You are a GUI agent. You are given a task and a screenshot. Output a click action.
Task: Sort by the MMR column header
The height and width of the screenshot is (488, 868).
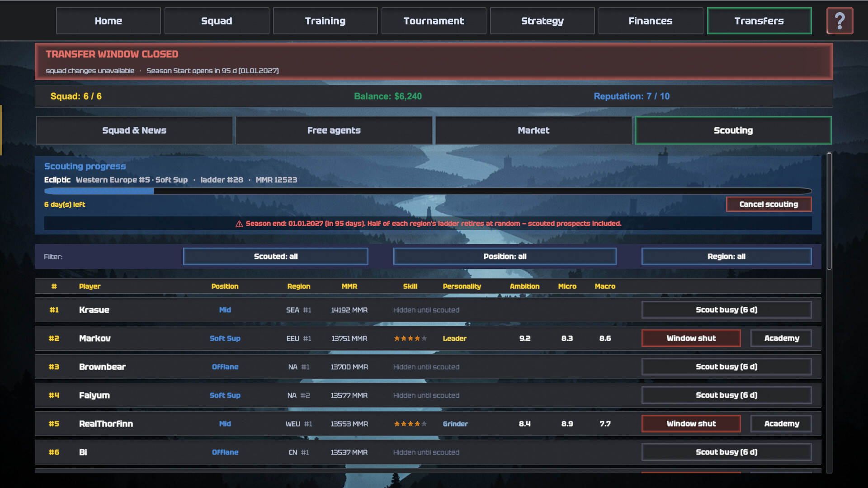point(349,286)
